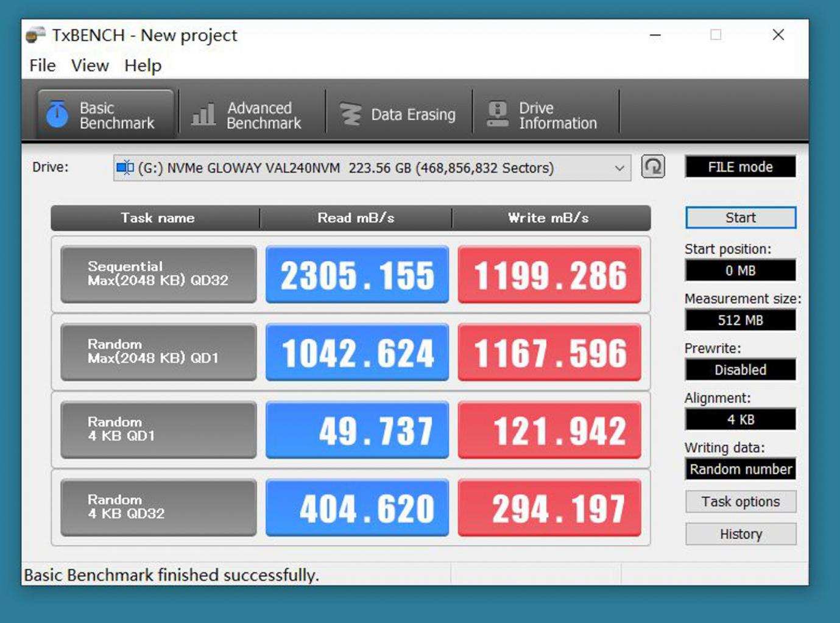Click the write result 1167.596
The image size is (840, 623).
point(549,353)
